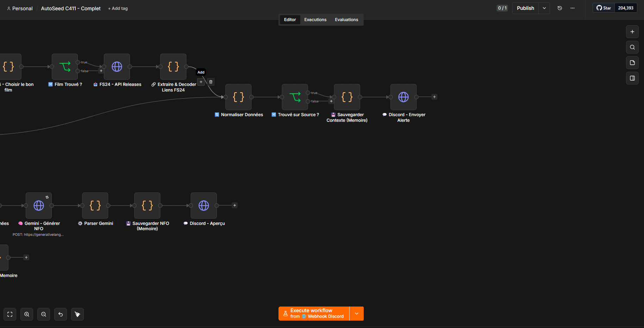Open workflow history
This screenshot has width=644, height=328.
(x=560, y=8)
